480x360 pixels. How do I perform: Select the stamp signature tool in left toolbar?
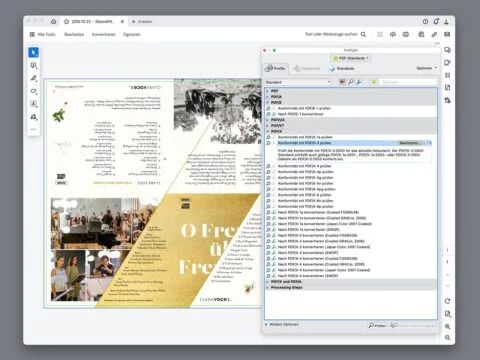[x=33, y=117]
